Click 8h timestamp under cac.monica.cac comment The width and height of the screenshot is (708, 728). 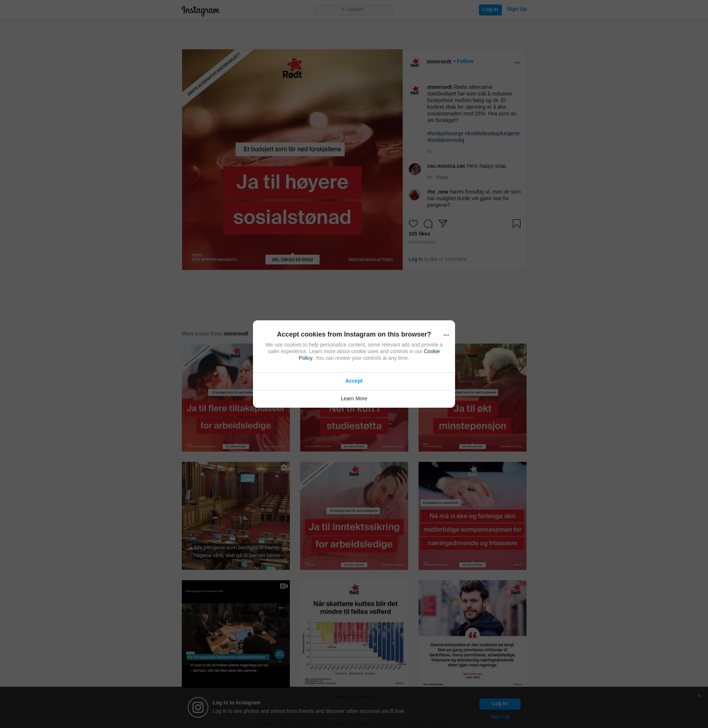coord(430,177)
